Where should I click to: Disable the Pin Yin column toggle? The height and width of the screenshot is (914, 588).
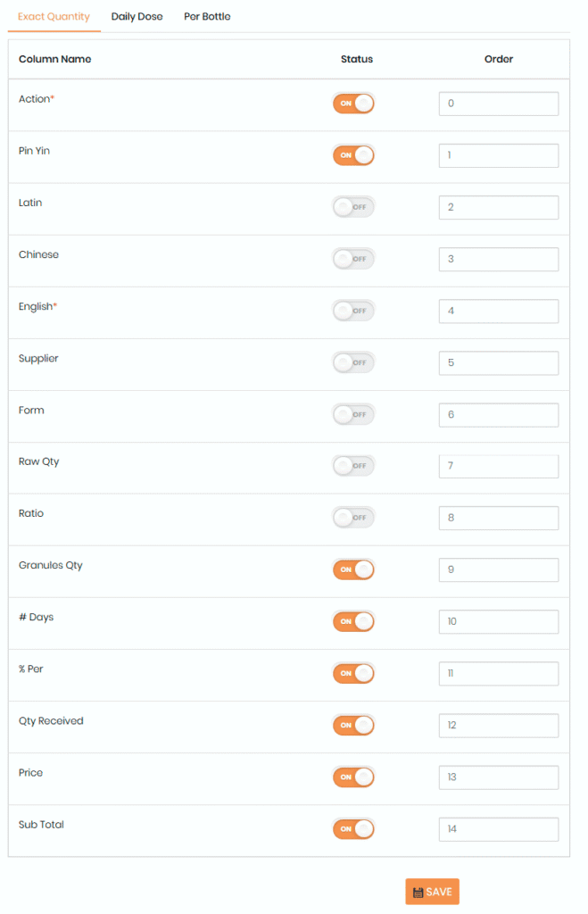[x=353, y=155]
